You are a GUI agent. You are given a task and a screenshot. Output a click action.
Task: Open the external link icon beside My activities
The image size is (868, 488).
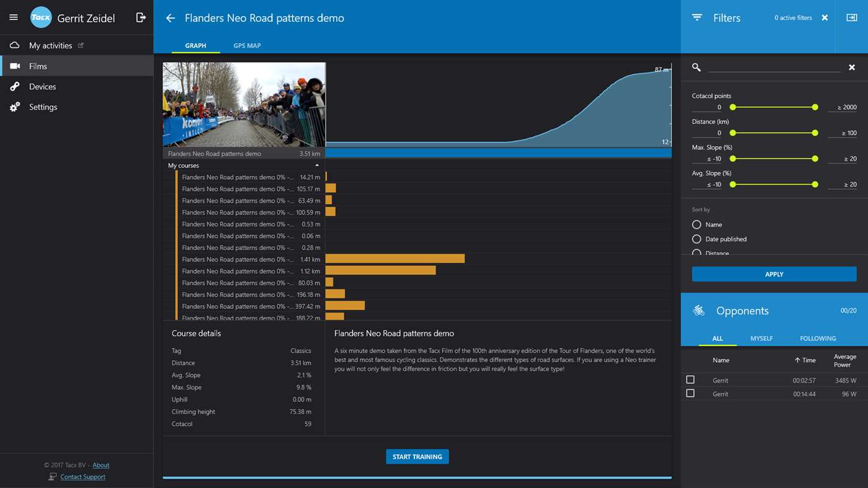[81, 45]
